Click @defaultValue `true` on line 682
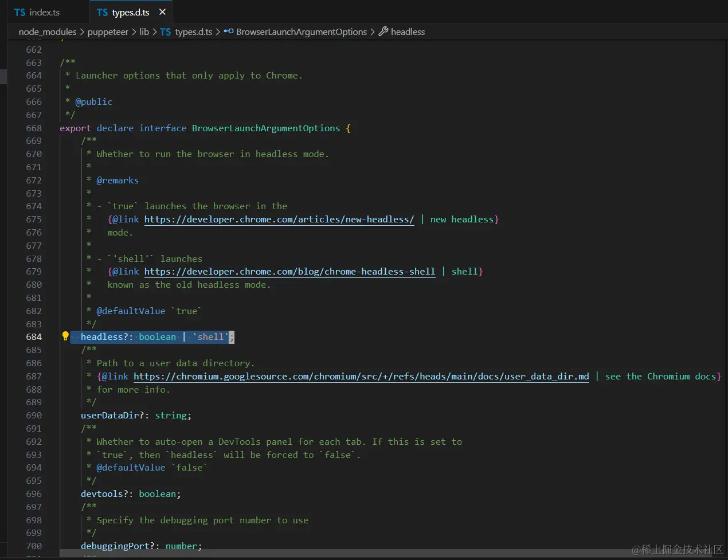Screen dimensions: 728x560 [149, 311]
